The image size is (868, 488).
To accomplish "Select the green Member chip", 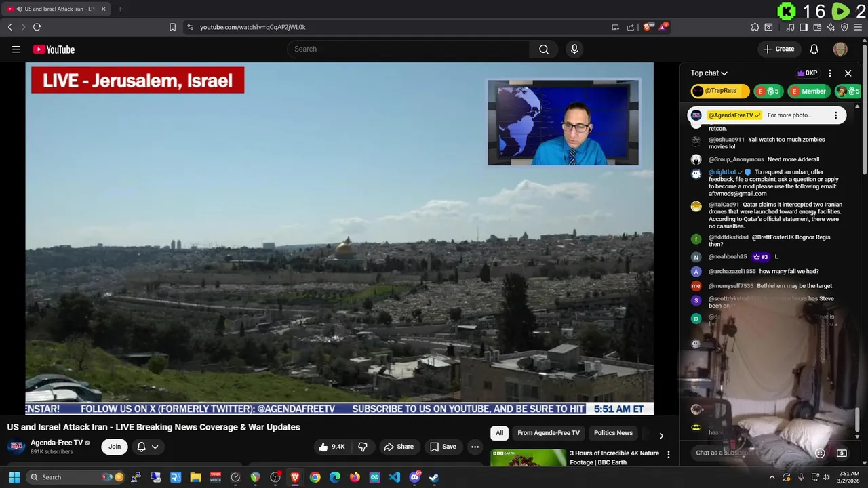I will pos(808,91).
